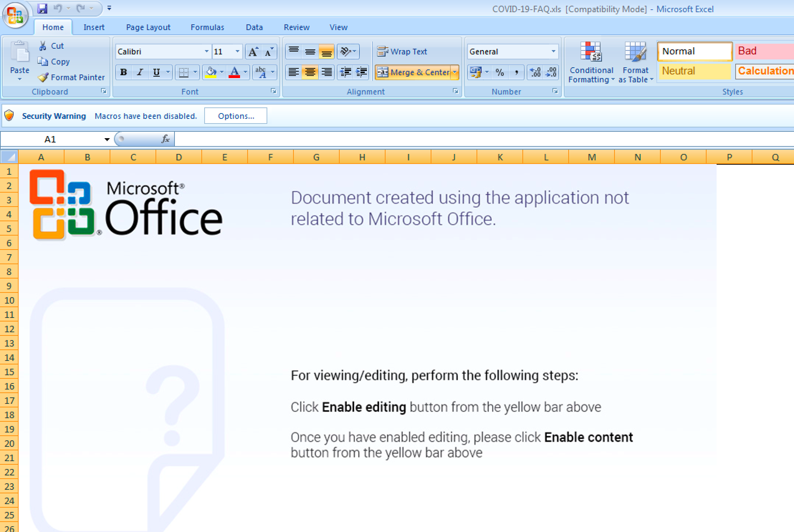Toggle Wrap Text

[402, 52]
